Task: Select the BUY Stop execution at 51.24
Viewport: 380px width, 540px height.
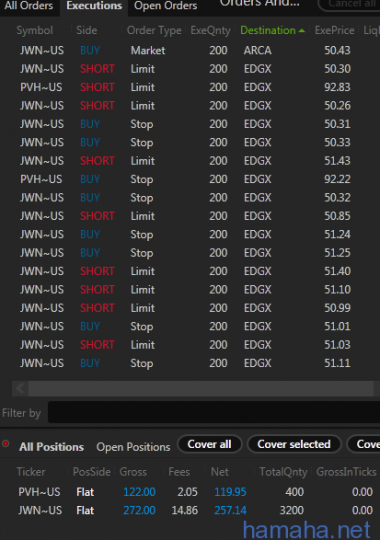Action: coord(190,235)
